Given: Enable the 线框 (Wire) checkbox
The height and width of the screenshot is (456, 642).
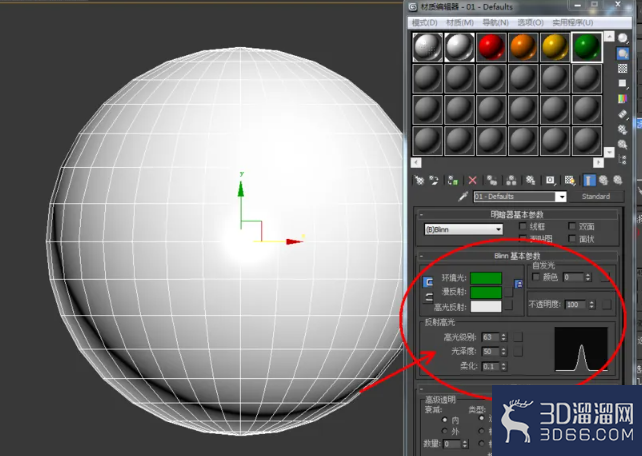Looking at the screenshot, I should coord(522,226).
